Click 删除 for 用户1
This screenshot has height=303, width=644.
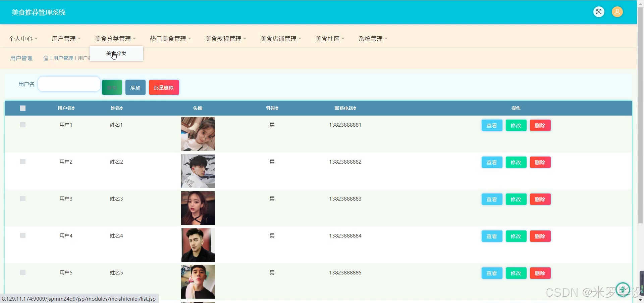tap(540, 125)
